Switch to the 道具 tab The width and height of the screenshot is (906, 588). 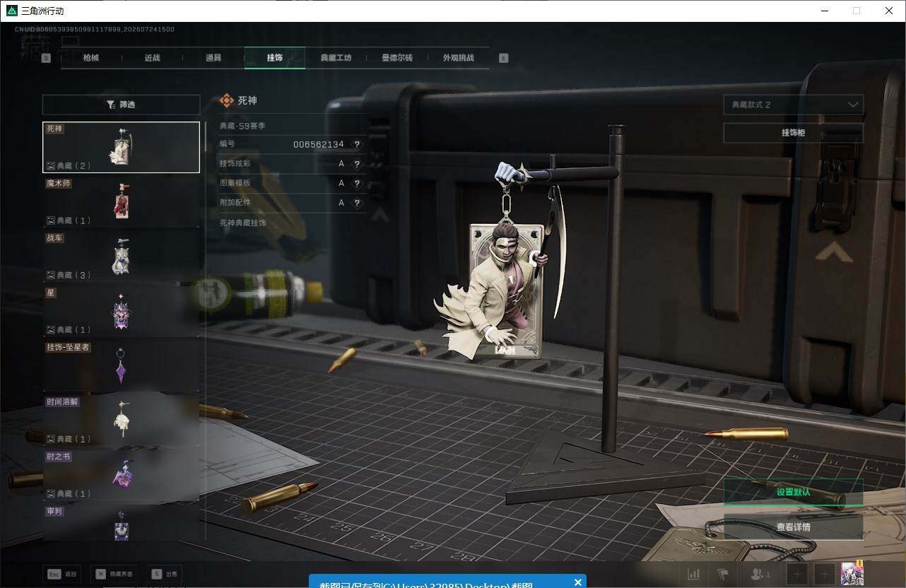[213, 58]
